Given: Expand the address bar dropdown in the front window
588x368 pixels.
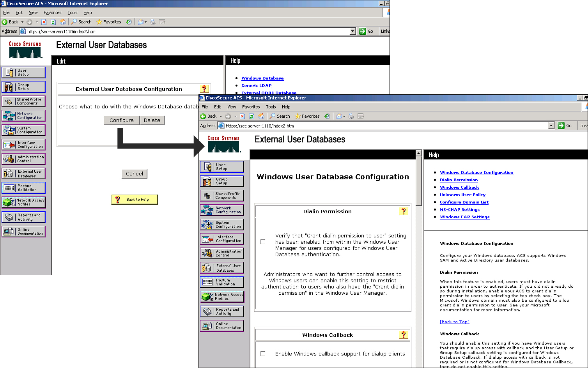Looking at the screenshot, I should point(551,126).
